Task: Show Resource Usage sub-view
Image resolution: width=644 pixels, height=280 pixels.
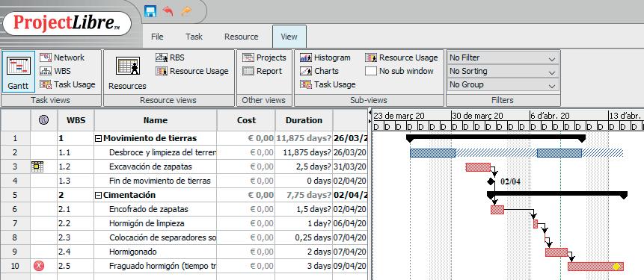Action: 402,57
